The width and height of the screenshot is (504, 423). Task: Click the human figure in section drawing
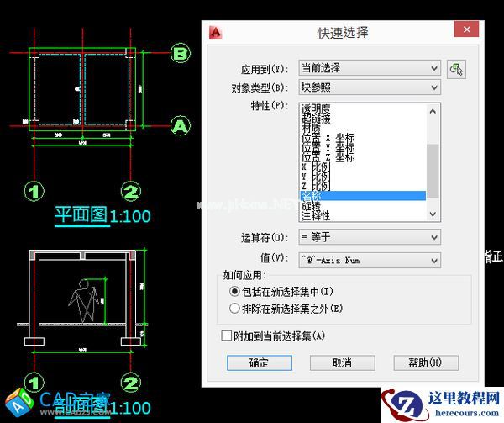83,301
